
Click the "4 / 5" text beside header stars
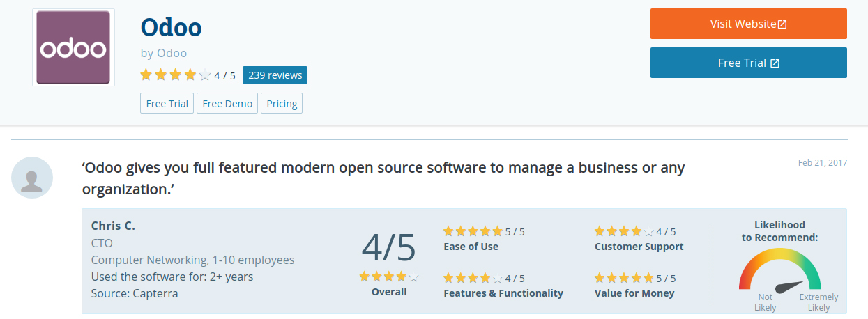pos(224,76)
